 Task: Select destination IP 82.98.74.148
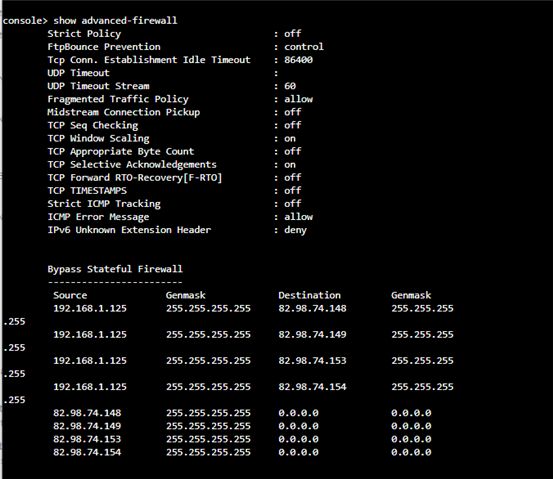coord(312,308)
